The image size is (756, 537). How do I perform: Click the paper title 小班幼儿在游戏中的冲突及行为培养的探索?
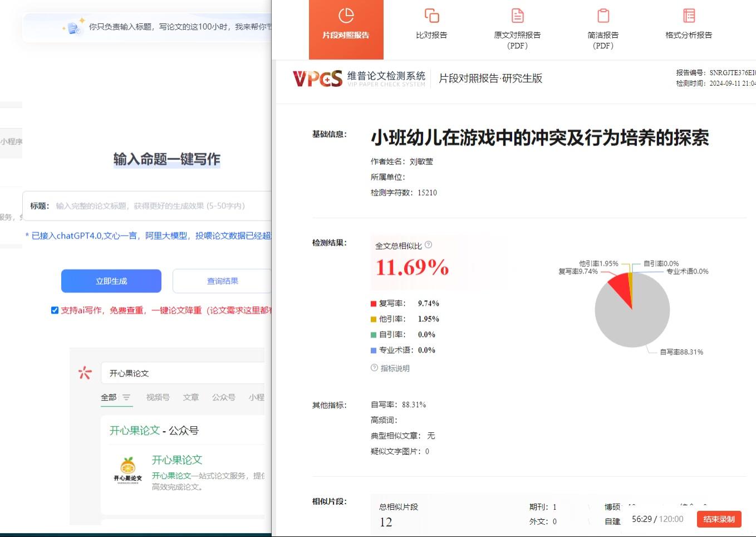[x=540, y=138]
